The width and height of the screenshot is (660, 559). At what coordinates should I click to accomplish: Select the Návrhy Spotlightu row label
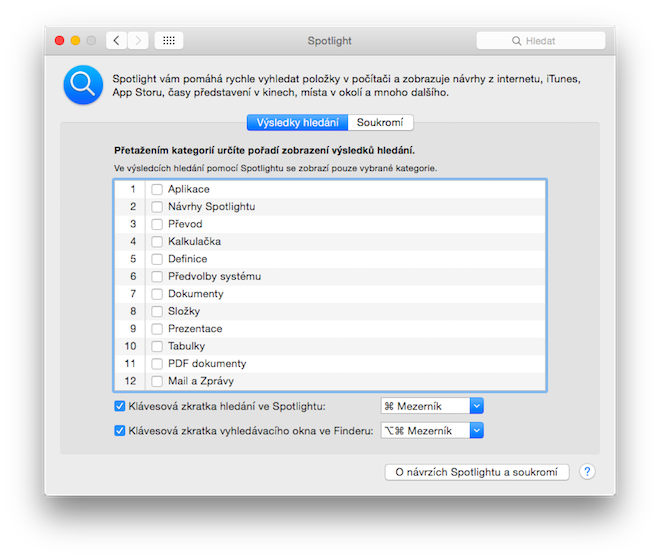(211, 207)
